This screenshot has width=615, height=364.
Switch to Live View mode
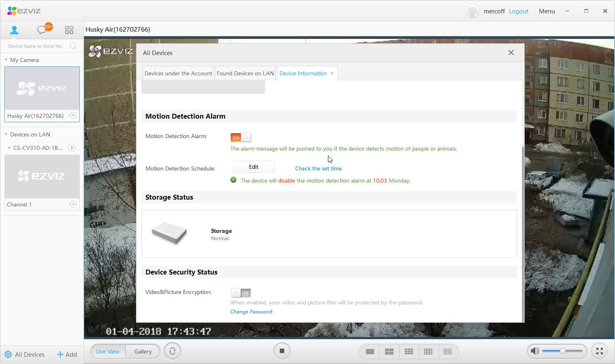[108, 351]
